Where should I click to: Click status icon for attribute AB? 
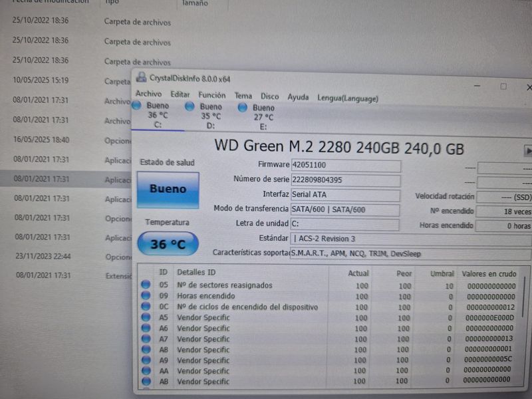tap(146, 381)
